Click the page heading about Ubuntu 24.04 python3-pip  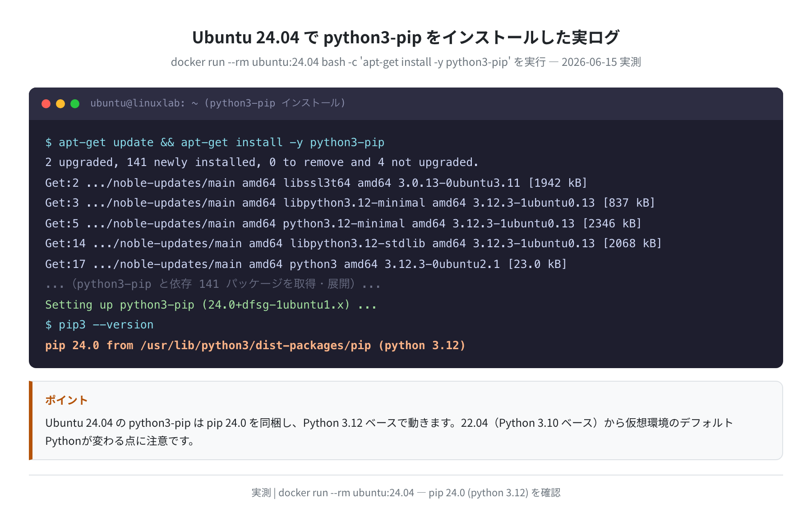click(406, 37)
